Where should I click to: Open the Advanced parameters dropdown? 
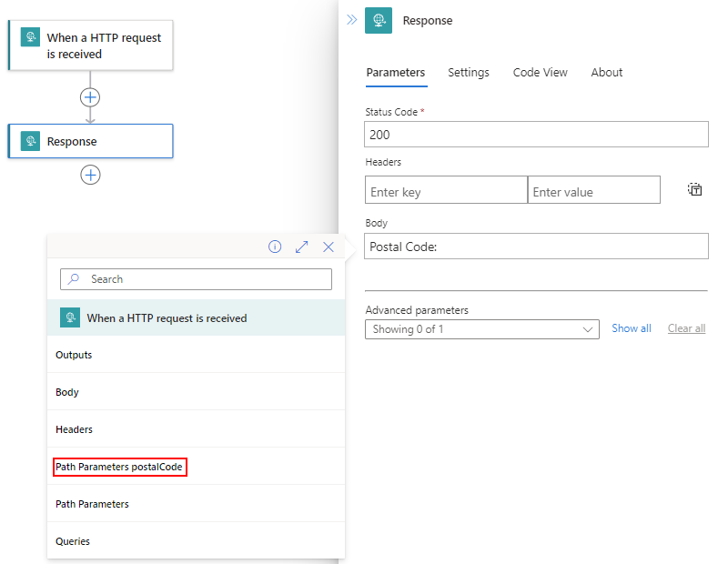tap(481, 329)
